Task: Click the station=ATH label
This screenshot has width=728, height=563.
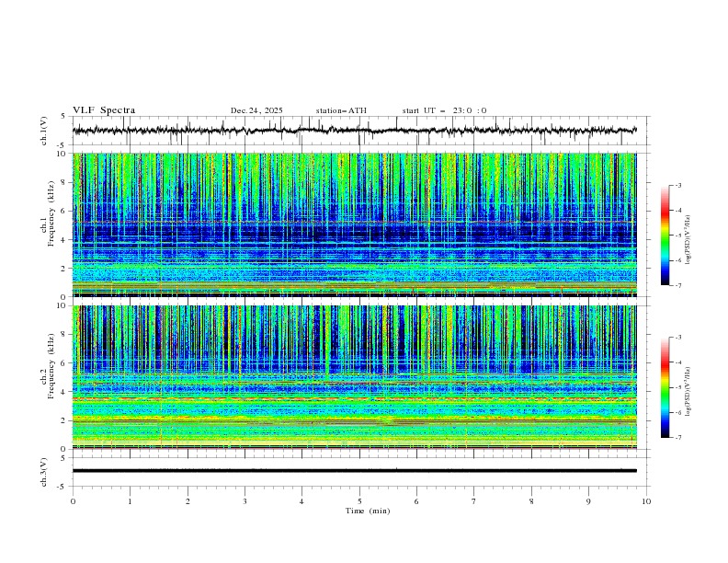Action: pyautogui.click(x=341, y=110)
